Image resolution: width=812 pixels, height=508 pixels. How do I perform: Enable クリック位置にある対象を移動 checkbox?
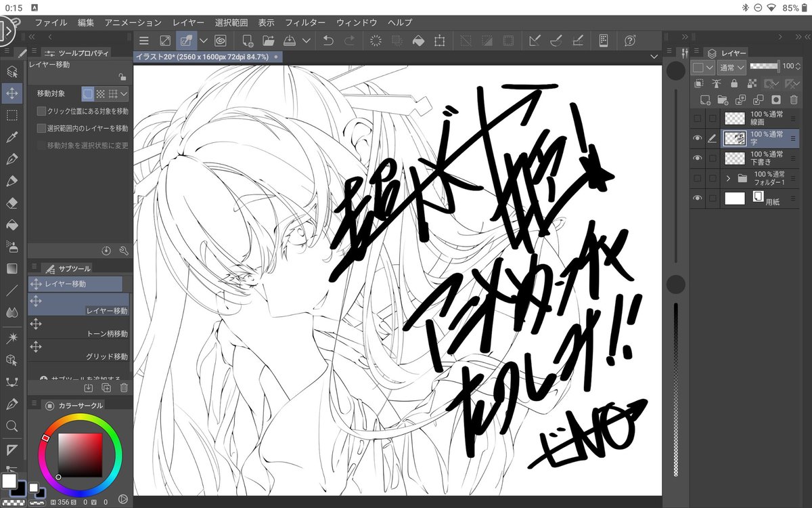click(x=41, y=111)
